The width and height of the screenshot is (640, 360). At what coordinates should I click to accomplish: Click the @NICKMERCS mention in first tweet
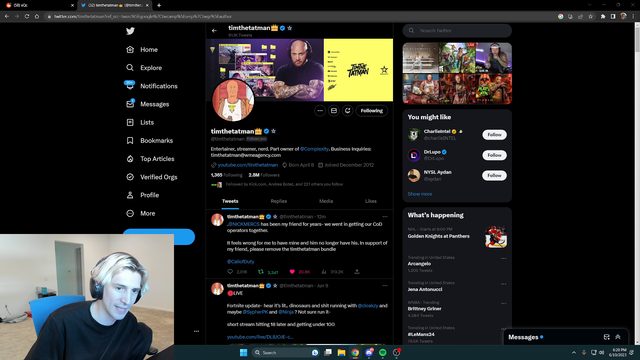click(243, 224)
